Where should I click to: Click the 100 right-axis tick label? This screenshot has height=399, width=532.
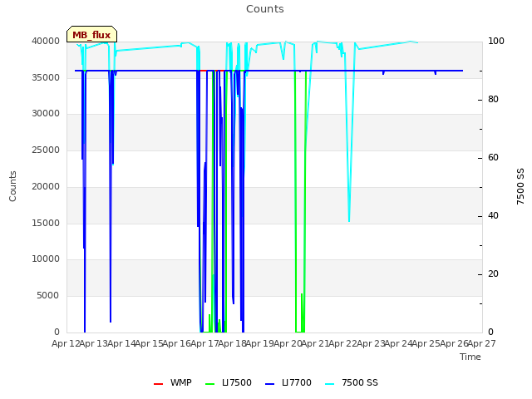point(496,41)
